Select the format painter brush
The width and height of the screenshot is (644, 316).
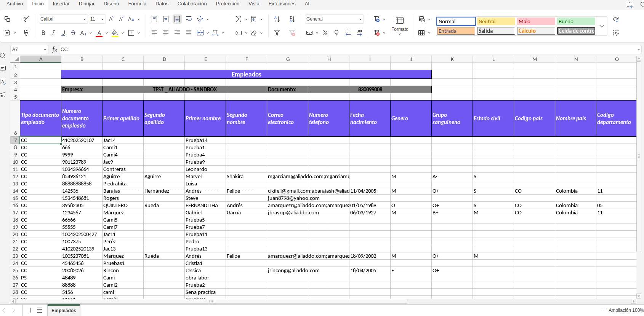(26, 33)
